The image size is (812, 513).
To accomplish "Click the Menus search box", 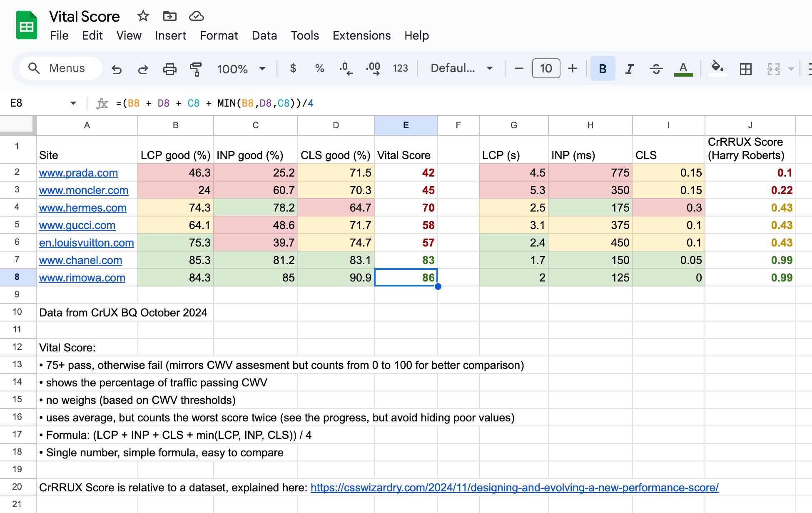I will tap(61, 68).
